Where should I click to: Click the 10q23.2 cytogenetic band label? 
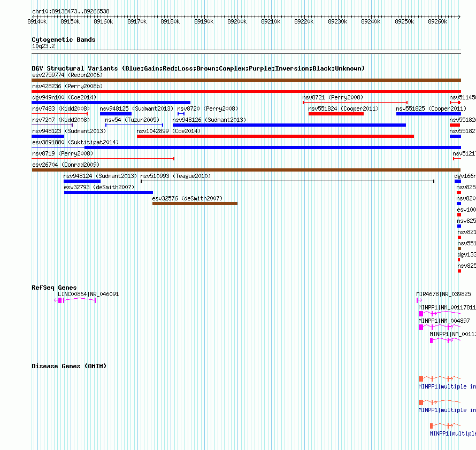point(43,46)
